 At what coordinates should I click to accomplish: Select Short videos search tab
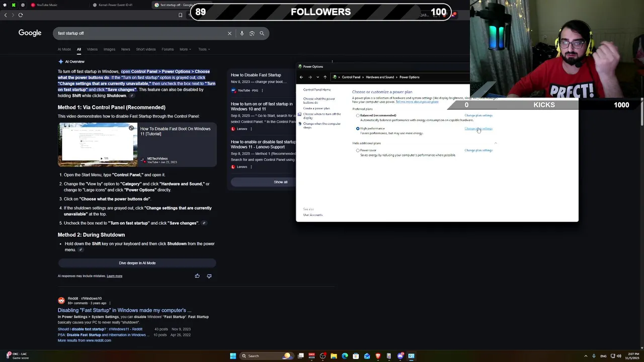(x=146, y=49)
